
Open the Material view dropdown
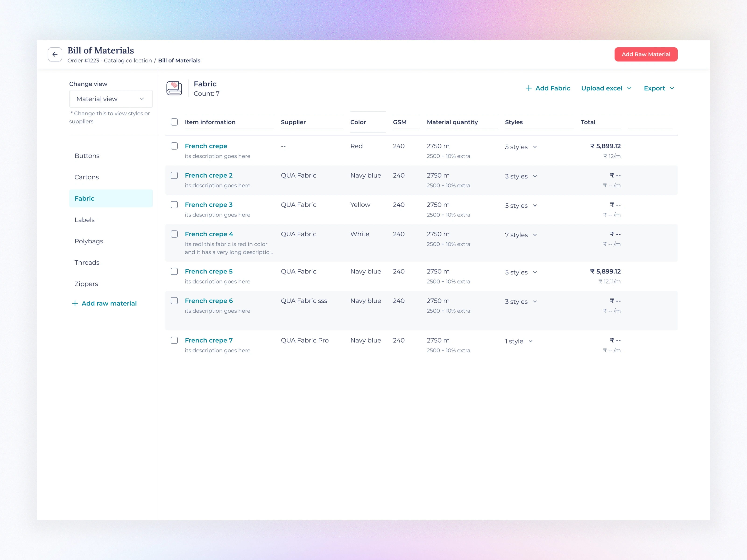tap(111, 99)
